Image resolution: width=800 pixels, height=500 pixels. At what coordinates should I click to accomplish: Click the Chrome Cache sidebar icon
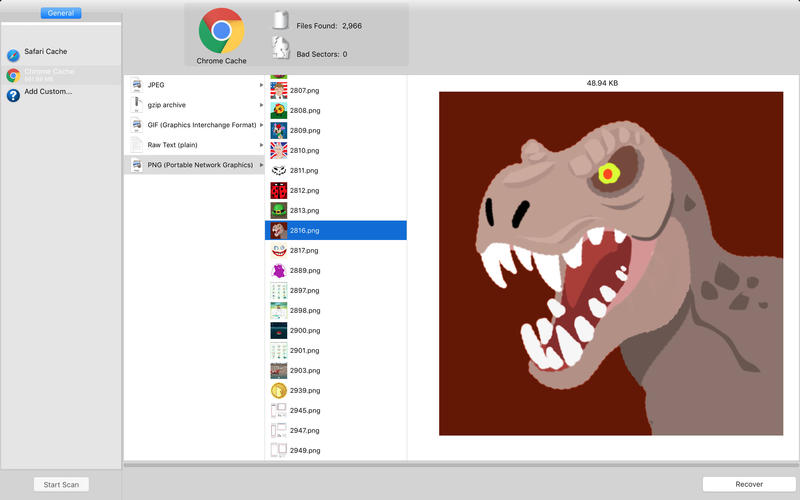(x=13, y=75)
